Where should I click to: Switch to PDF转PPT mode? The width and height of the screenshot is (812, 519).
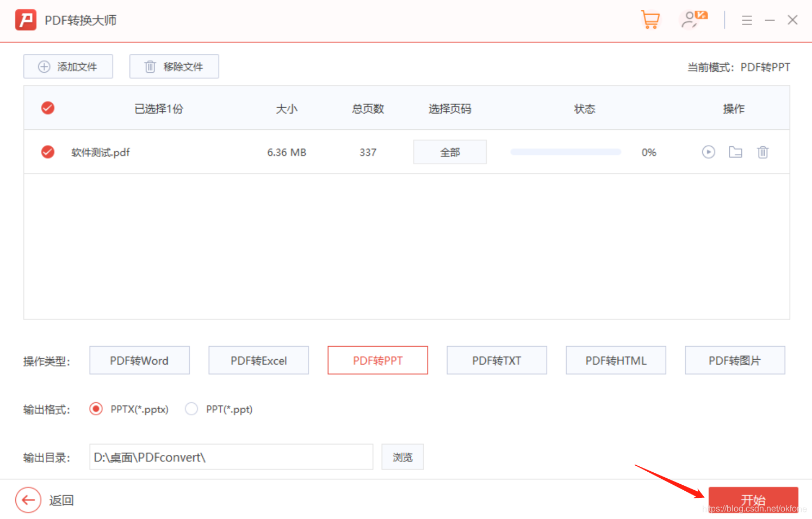pyautogui.click(x=377, y=360)
